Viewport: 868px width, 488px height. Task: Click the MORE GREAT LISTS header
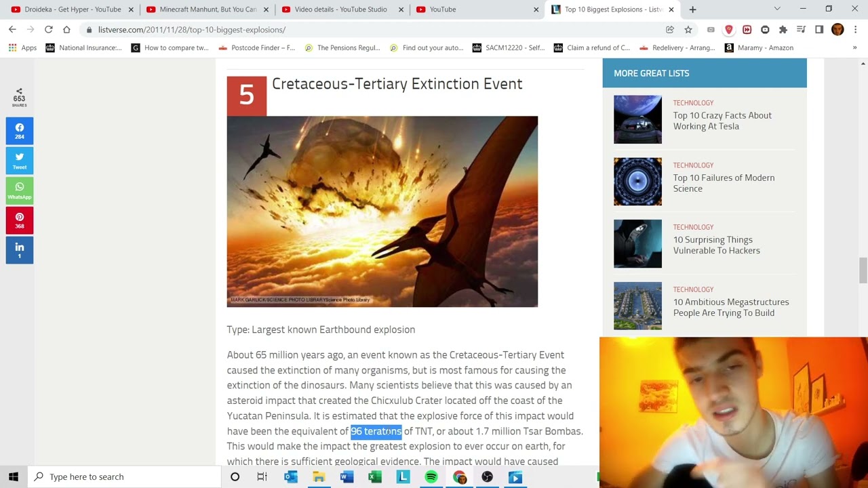click(651, 73)
